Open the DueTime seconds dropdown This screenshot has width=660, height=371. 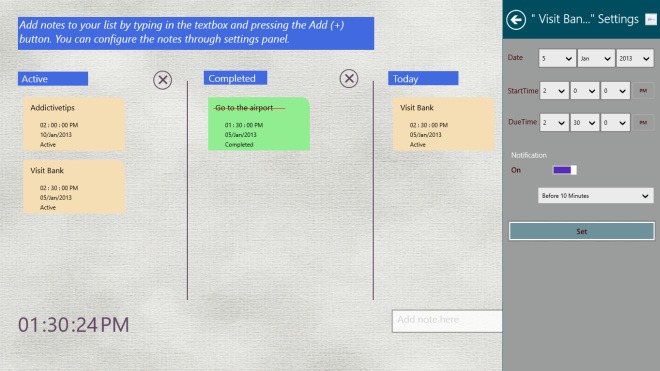(x=615, y=123)
